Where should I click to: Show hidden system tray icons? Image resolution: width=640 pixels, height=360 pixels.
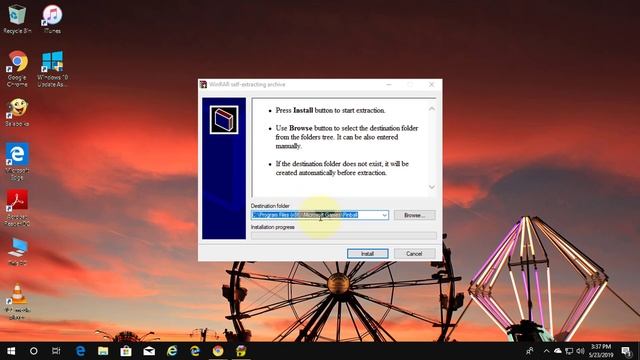pos(547,351)
